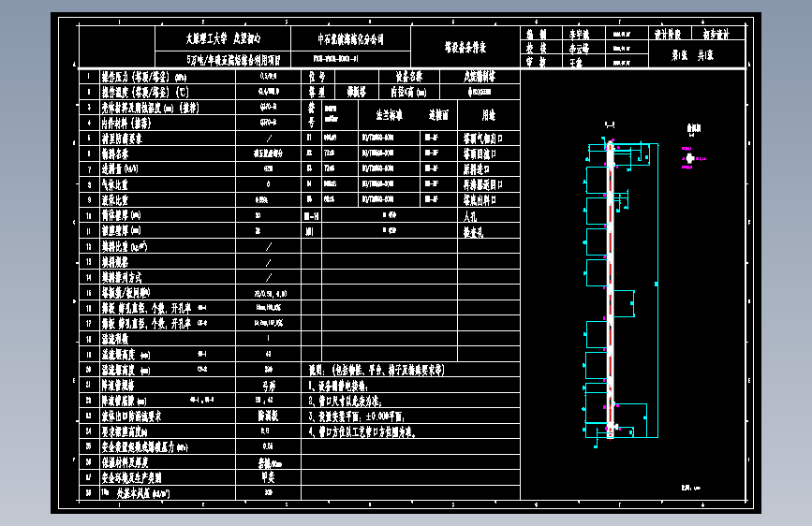Viewport: 812px width, 526px height.
Task: Click row 27 安全环境及生产类别 label
Action: (x=131, y=477)
